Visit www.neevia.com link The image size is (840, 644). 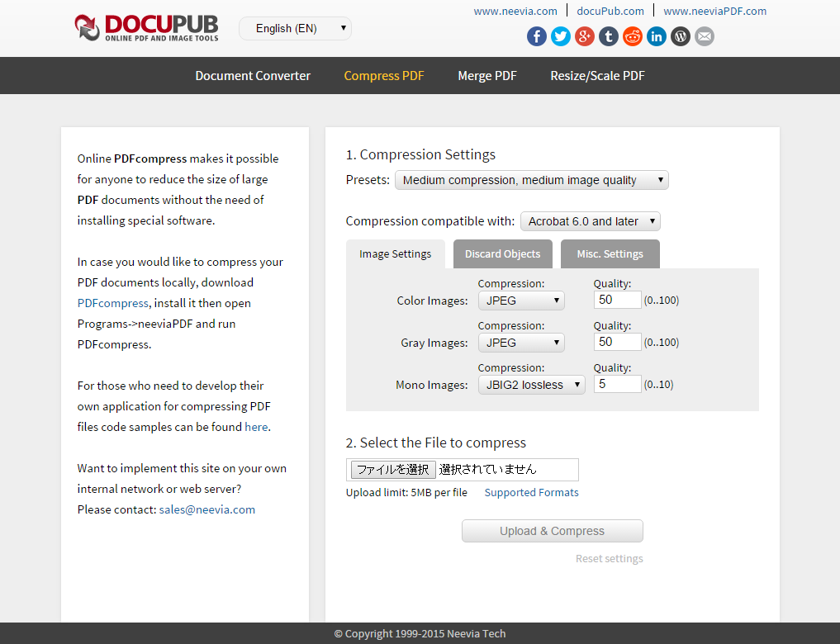click(x=515, y=11)
